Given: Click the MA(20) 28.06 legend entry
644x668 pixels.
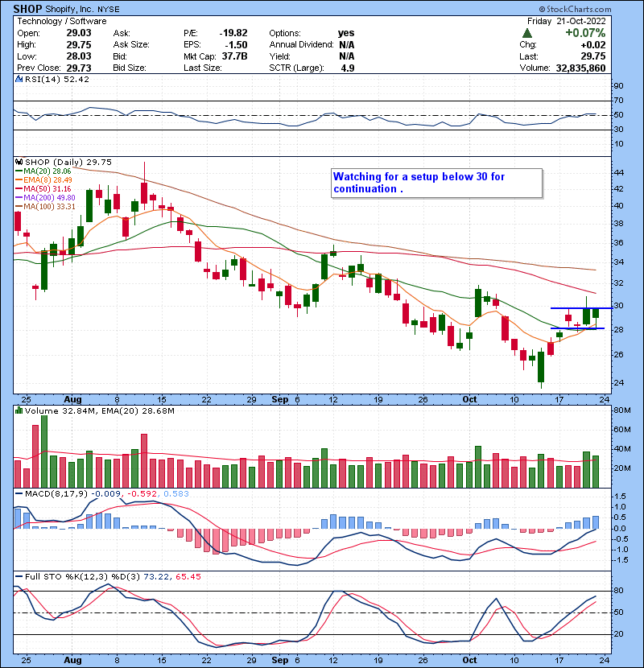Looking at the screenshot, I should click(x=43, y=171).
